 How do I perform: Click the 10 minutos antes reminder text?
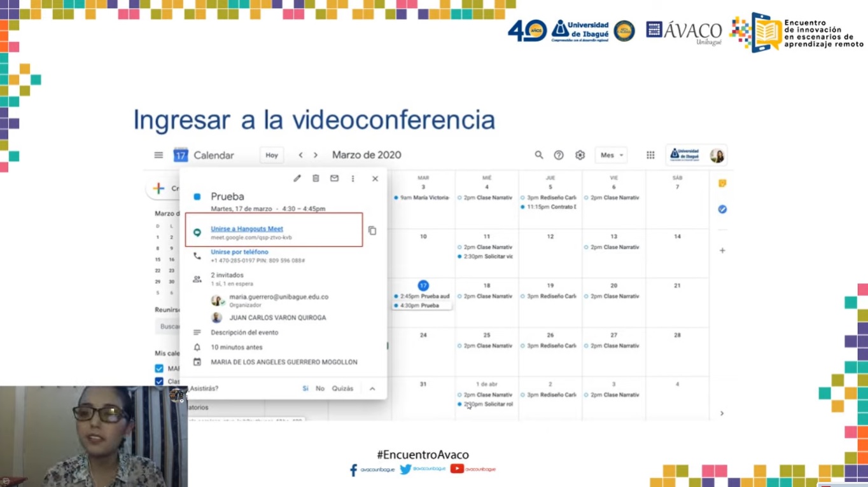tap(237, 347)
